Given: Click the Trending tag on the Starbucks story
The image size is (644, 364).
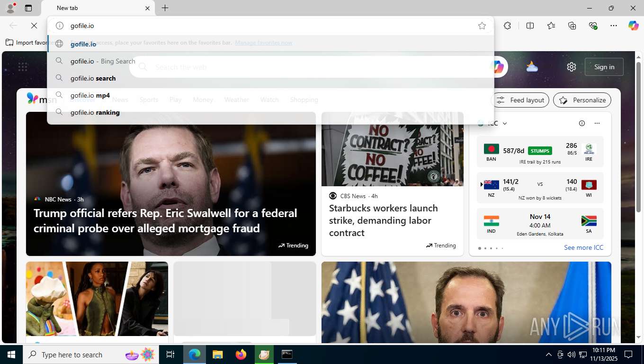Looking at the screenshot, I should [441, 246].
